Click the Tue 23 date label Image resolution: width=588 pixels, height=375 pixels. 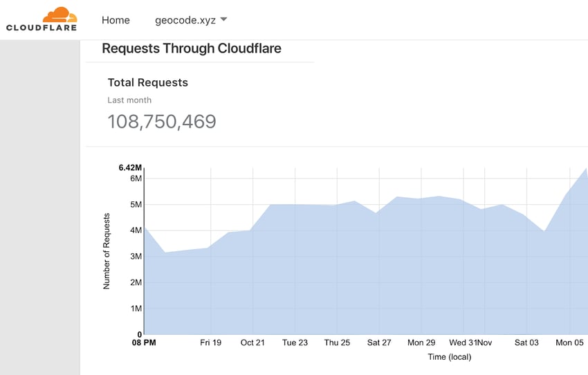click(295, 342)
